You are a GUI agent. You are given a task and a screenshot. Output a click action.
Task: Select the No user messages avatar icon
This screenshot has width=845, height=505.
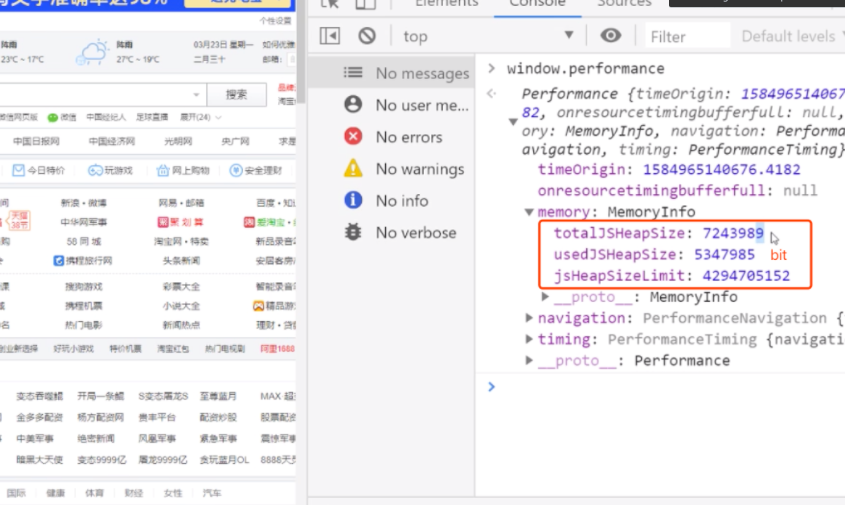pyautogui.click(x=353, y=104)
